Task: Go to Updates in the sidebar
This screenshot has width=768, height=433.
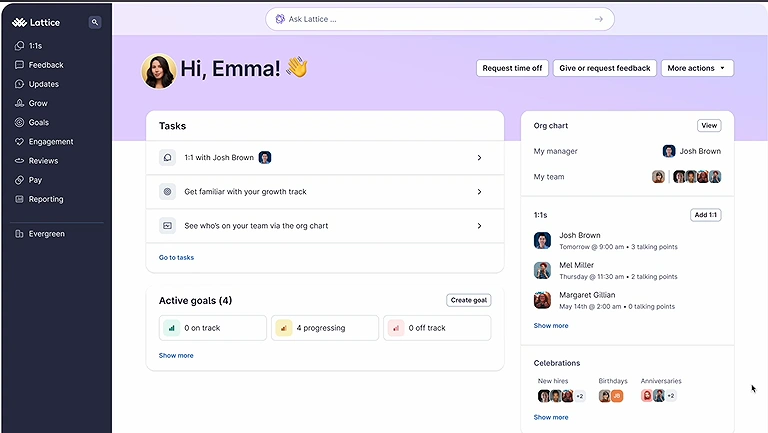Action: click(x=37, y=84)
